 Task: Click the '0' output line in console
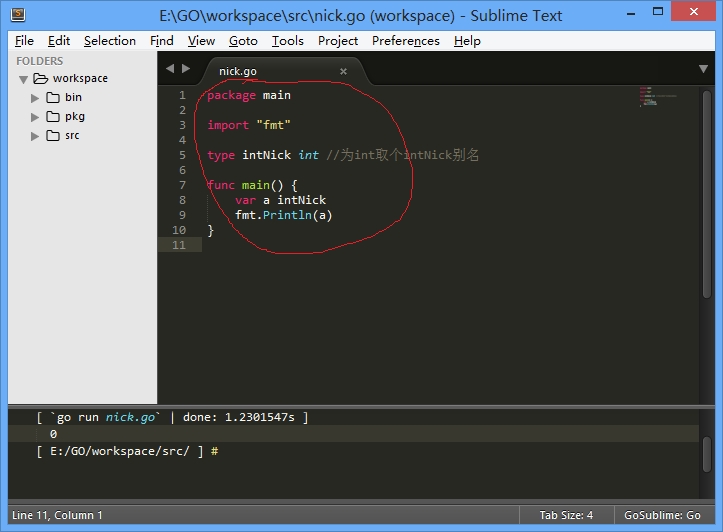click(53, 434)
